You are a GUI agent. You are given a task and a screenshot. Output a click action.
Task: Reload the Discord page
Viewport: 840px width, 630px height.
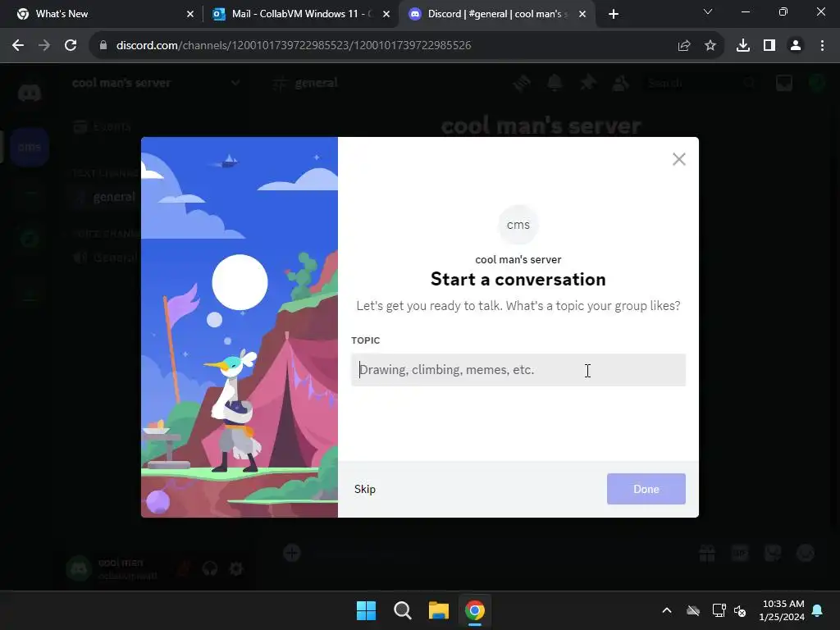(71, 46)
